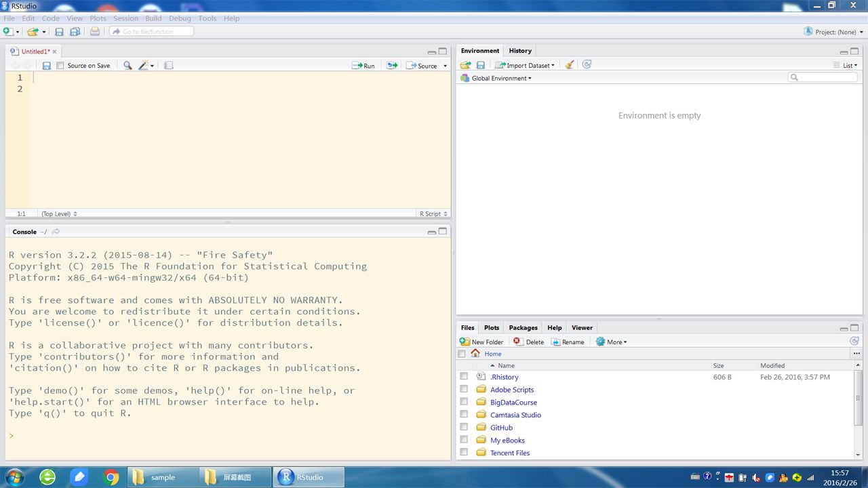Viewport: 868px width, 488px height.
Task: Check the My eBooks folder checkbox
Action: pos(464,439)
